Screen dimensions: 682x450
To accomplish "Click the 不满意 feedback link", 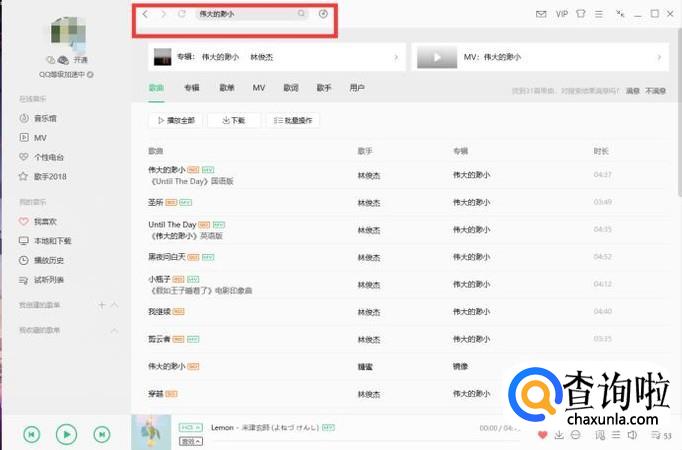I will coord(655,91).
